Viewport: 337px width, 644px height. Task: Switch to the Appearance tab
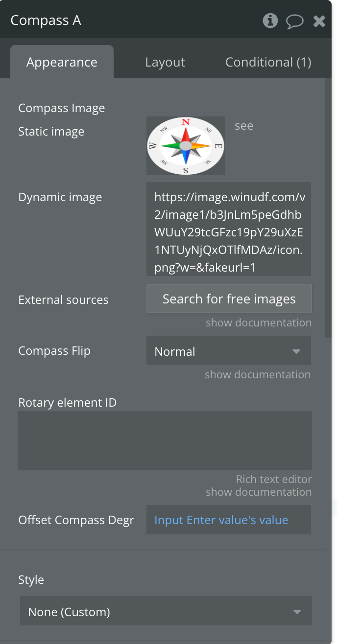coord(62,62)
